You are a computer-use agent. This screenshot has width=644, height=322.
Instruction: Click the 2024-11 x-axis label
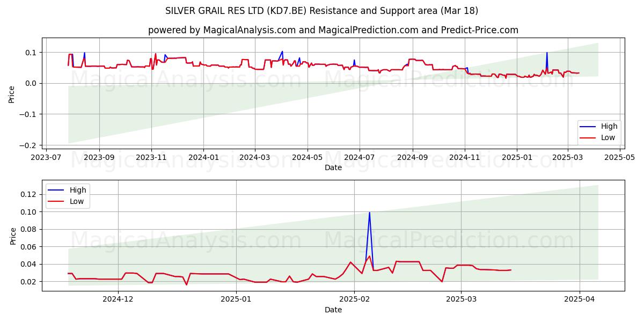pos(464,158)
